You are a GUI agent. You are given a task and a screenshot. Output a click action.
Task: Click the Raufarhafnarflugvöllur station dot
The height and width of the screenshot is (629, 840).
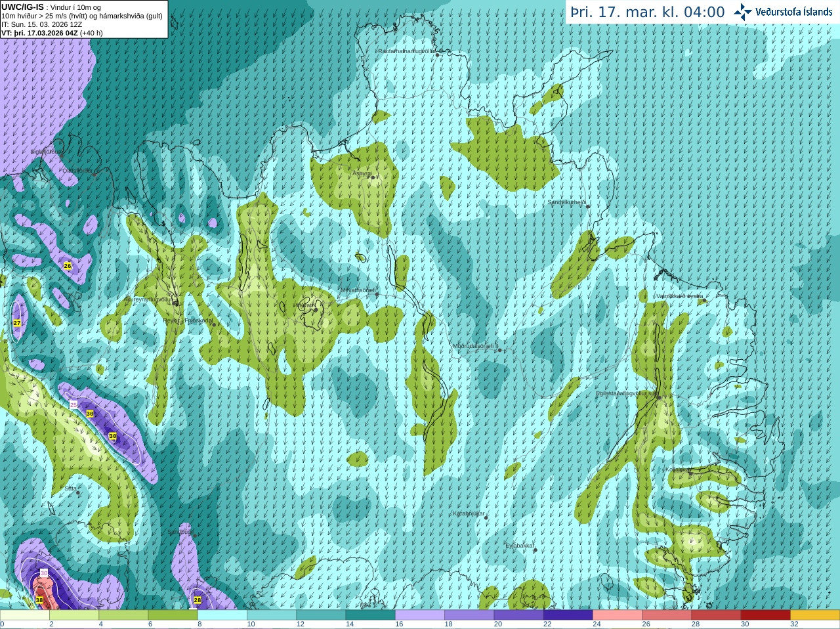pos(438,55)
